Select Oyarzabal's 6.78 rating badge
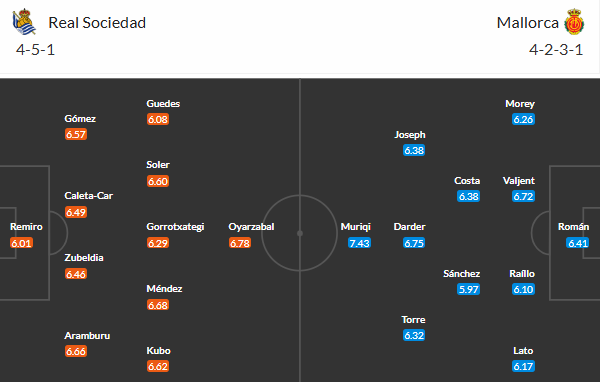The height and width of the screenshot is (382, 600). [x=240, y=243]
